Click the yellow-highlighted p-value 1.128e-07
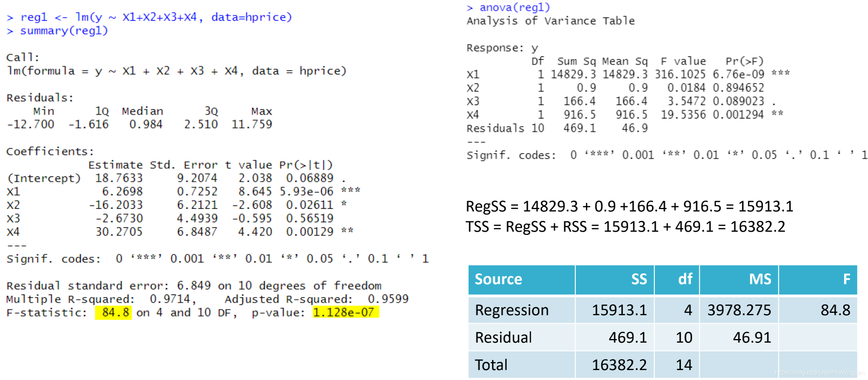Viewport: 868px width, 380px height. (346, 312)
